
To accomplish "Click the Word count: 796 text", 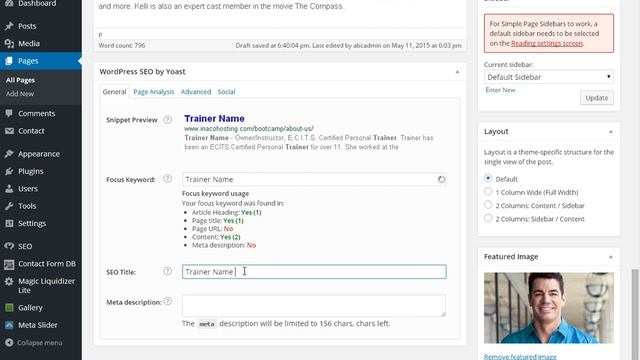I will click(122, 46).
